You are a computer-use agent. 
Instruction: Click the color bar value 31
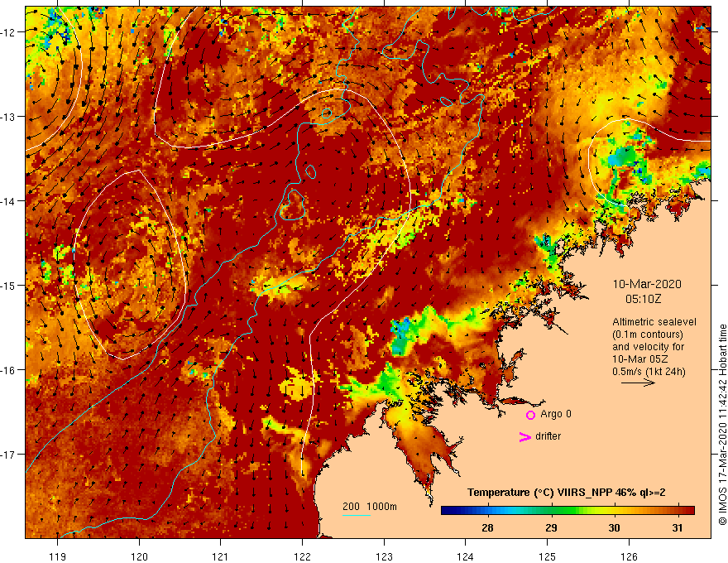[678, 528]
